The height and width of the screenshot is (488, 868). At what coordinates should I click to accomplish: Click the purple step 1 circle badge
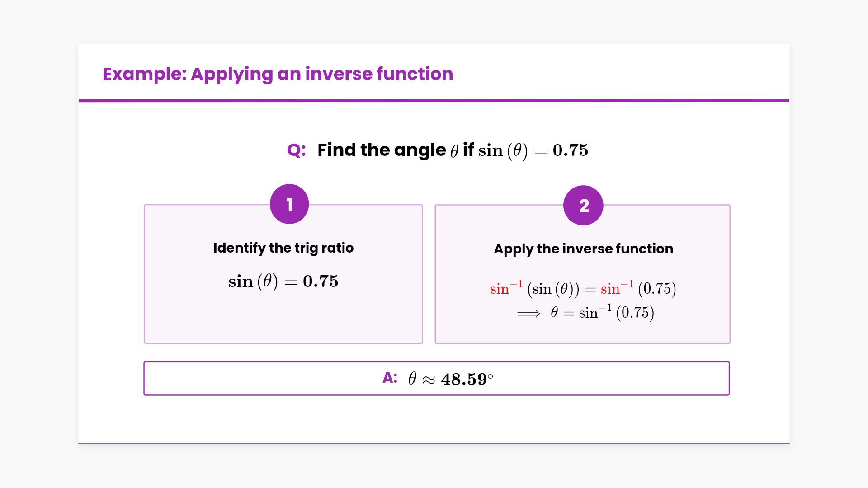pos(289,204)
